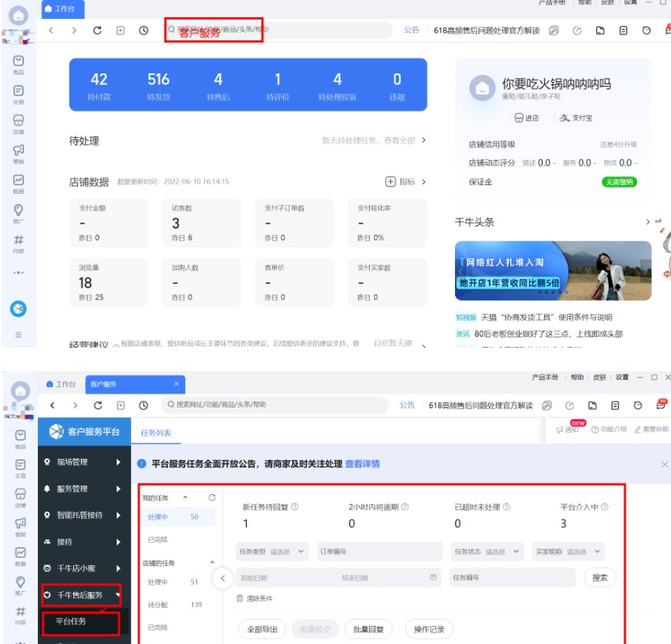
Task: Click the 42 待付款 counter
Action: tap(99, 86)
